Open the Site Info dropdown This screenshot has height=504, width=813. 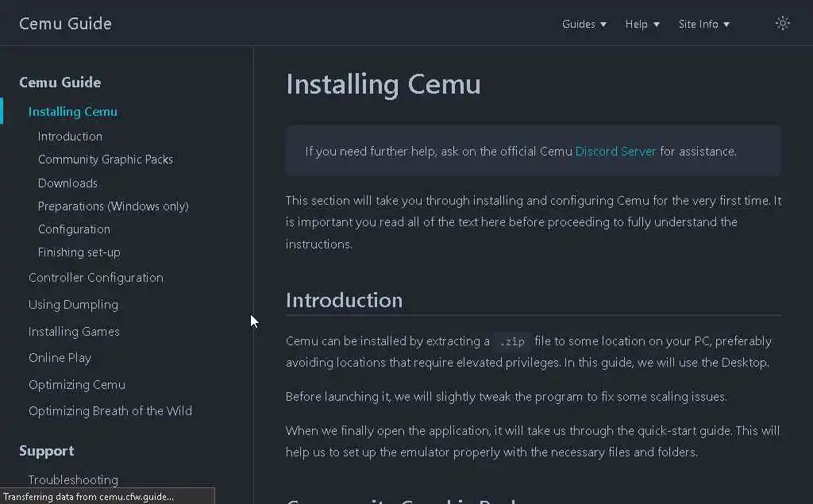point(704,25)
